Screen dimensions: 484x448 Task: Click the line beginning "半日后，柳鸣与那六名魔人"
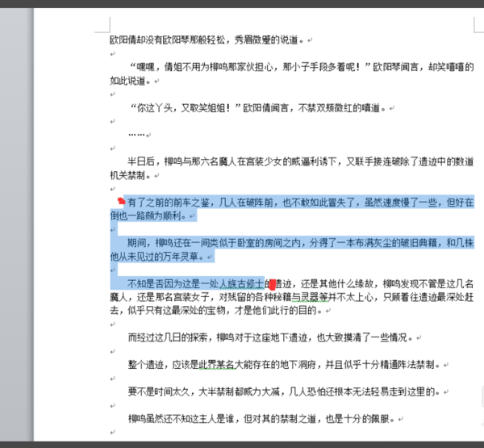coord(301,161)
